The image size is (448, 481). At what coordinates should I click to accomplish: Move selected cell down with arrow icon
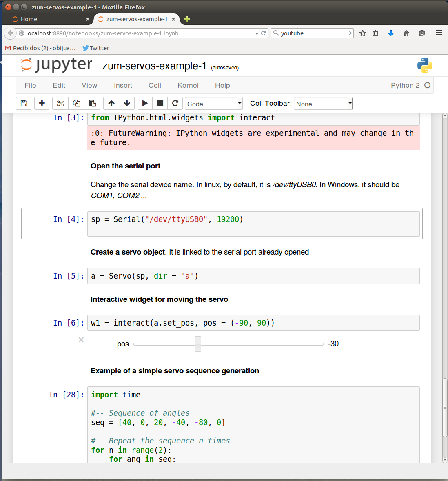tap(127, 103)
